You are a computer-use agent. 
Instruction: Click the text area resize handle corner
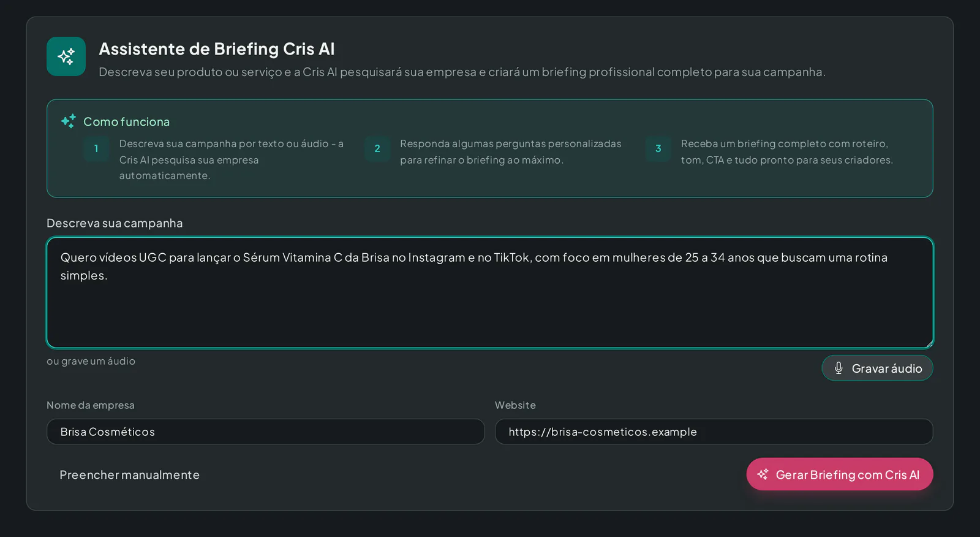coord(929,344)
